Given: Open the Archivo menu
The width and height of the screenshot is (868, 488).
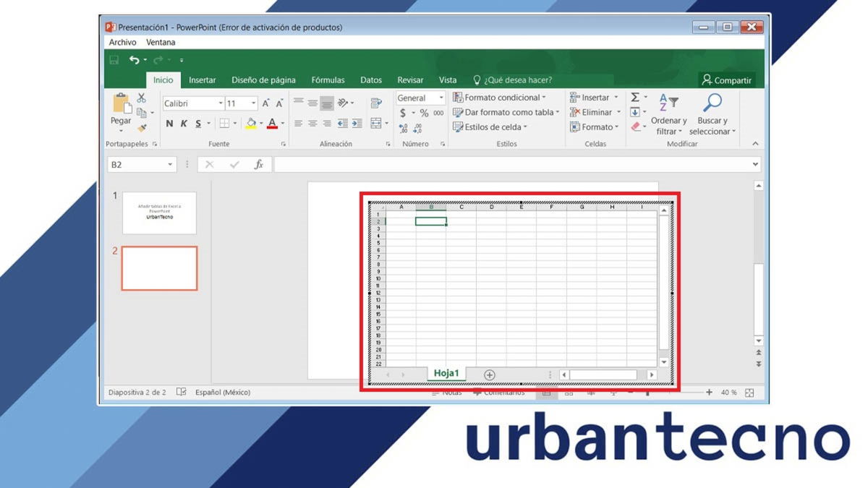Looking at the screenshot, I should pos(122,42).
